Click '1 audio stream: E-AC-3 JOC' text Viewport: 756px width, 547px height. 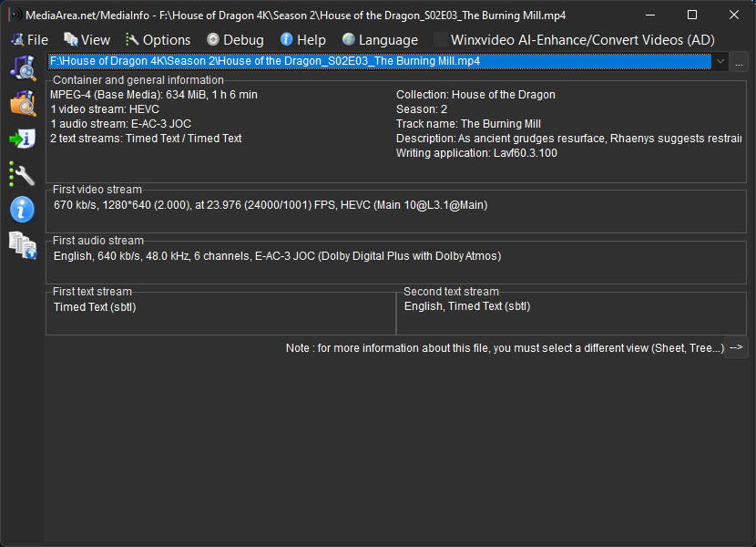click(x=120, y=124)
